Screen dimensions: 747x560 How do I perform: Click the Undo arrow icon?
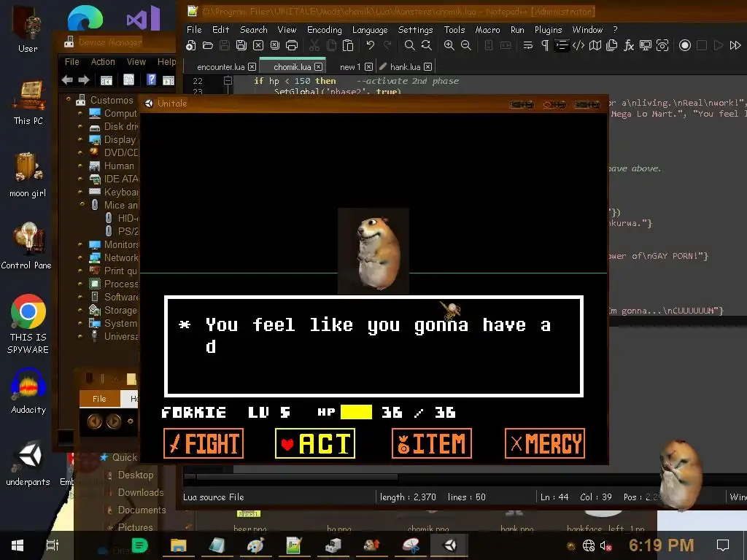pyautogui.click(x=370, y=45)
